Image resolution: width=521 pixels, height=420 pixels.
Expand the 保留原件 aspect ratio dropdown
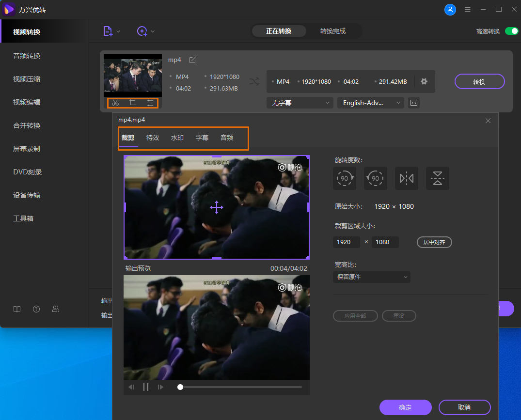click(372, 277)
